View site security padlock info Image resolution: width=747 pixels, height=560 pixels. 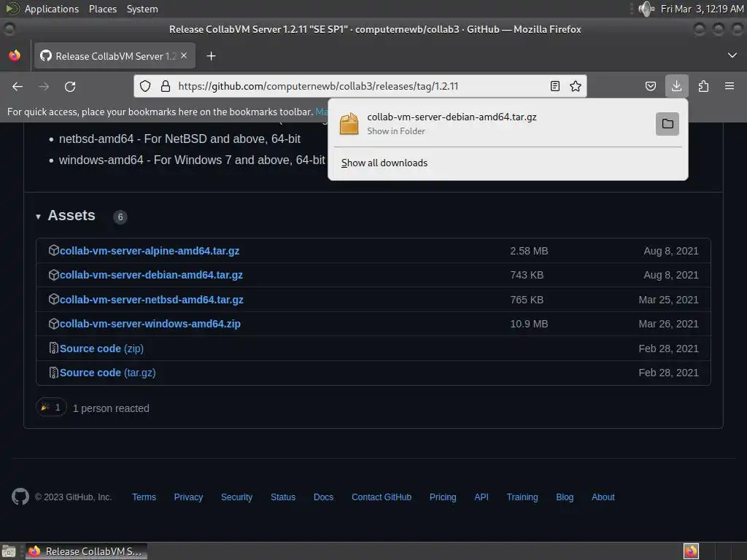166,86
